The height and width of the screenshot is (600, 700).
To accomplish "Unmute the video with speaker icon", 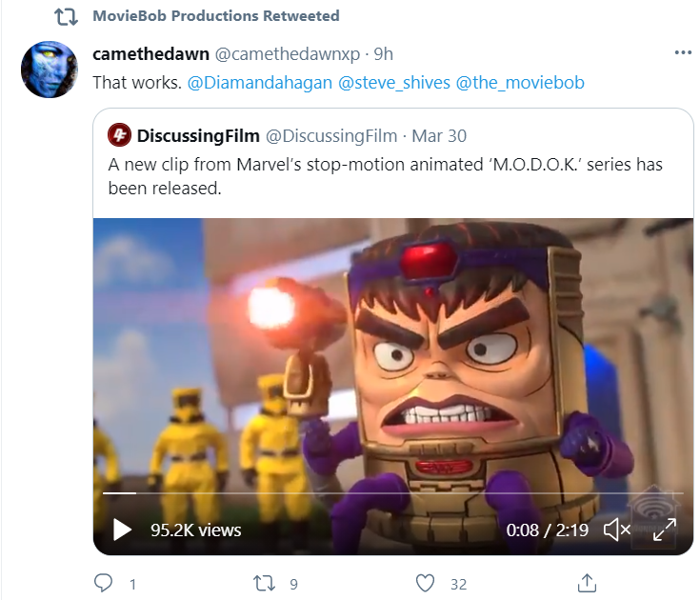I will 616,530.
